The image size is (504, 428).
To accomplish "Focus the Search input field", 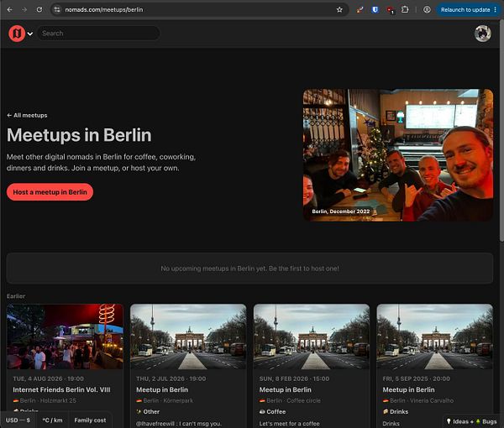I will click(98, 33).
